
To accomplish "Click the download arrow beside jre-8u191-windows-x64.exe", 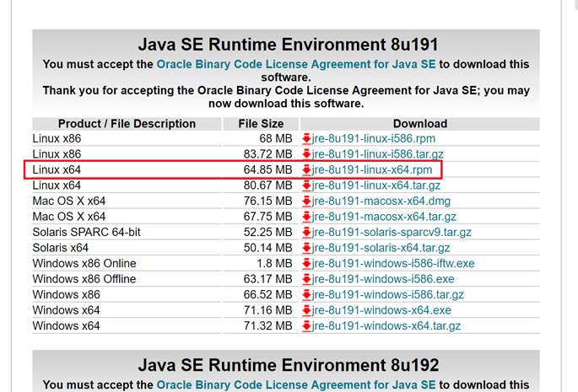I will point(306,310).
